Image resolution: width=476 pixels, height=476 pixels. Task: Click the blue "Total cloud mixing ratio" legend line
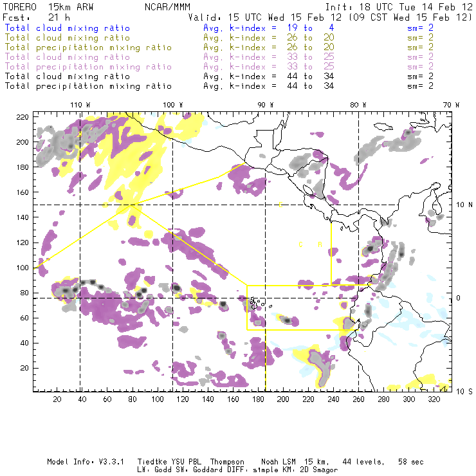(x=68, y=28)
